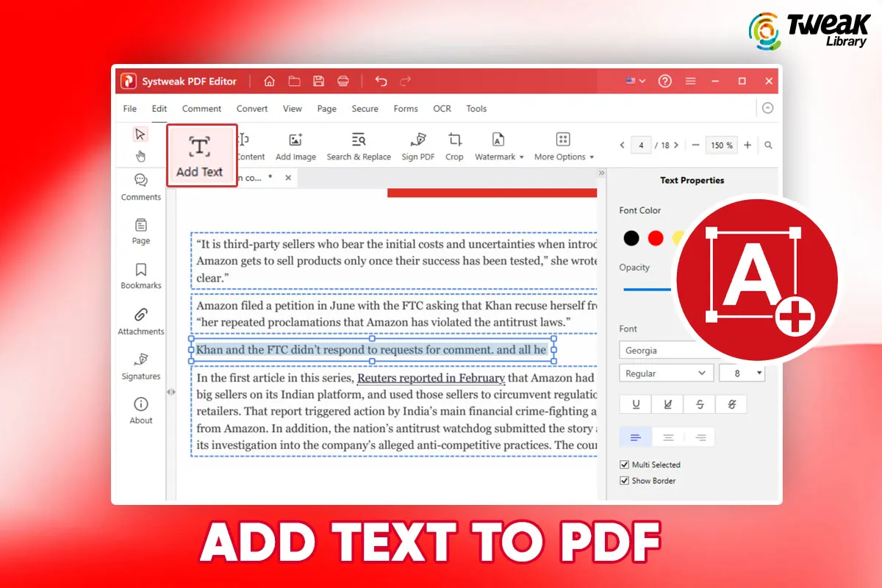Toggle underline formatting in Text Properties
882x588 pixels.
(634, 404)
